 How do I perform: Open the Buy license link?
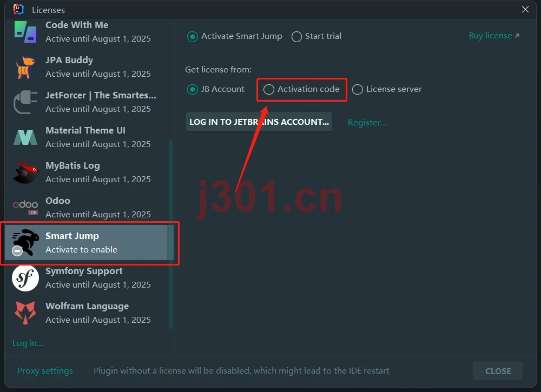(494, 36)
